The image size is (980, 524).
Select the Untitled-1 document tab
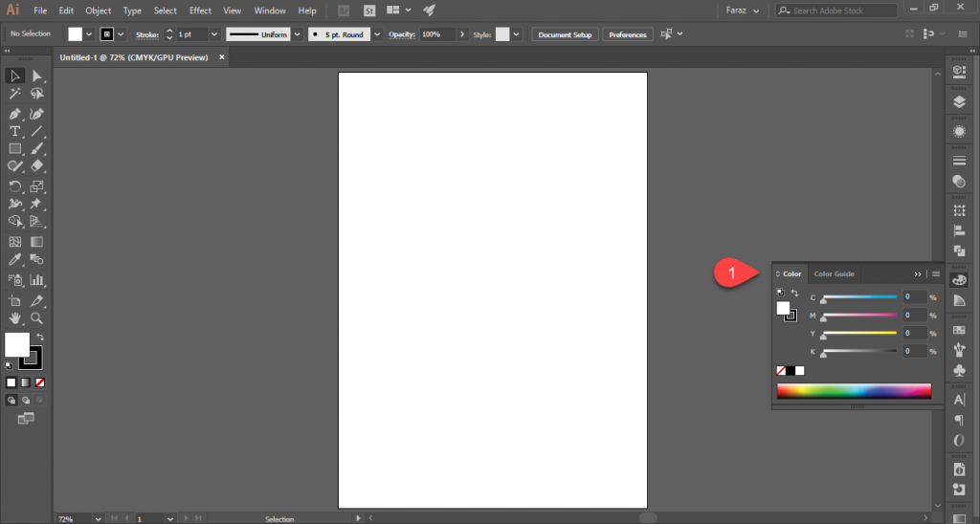pyautogui.click(x=134, y=57)
